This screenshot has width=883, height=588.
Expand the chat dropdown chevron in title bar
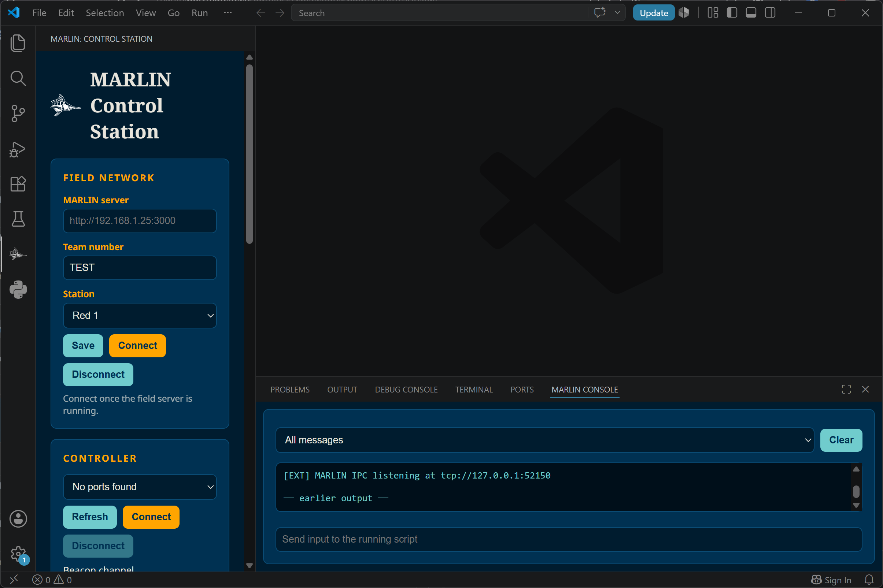[617, 13]
